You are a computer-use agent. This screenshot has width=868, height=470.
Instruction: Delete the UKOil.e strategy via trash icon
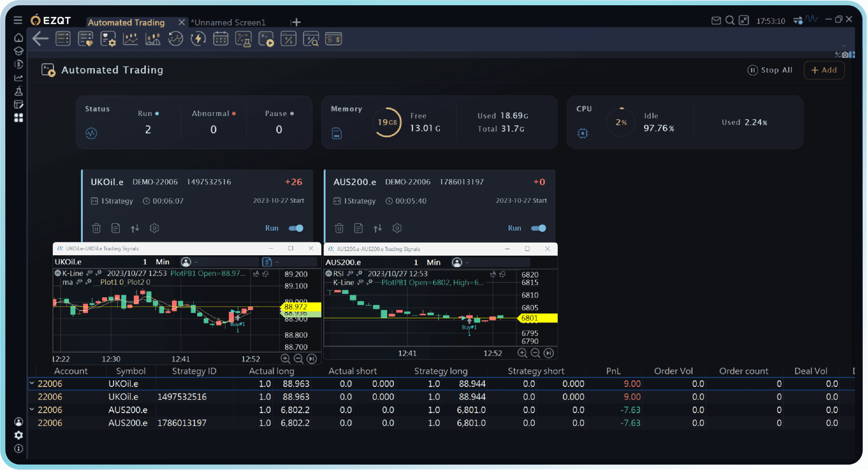[96, 228]
